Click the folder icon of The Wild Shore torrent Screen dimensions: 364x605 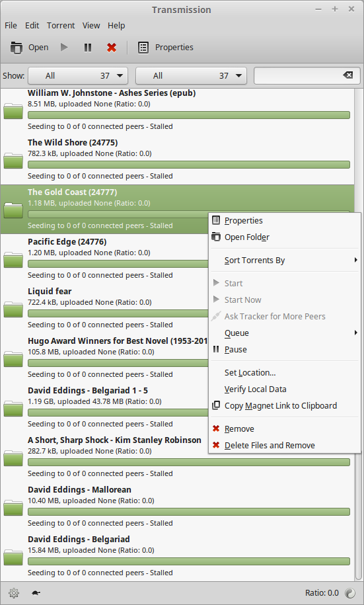(13, 160)
